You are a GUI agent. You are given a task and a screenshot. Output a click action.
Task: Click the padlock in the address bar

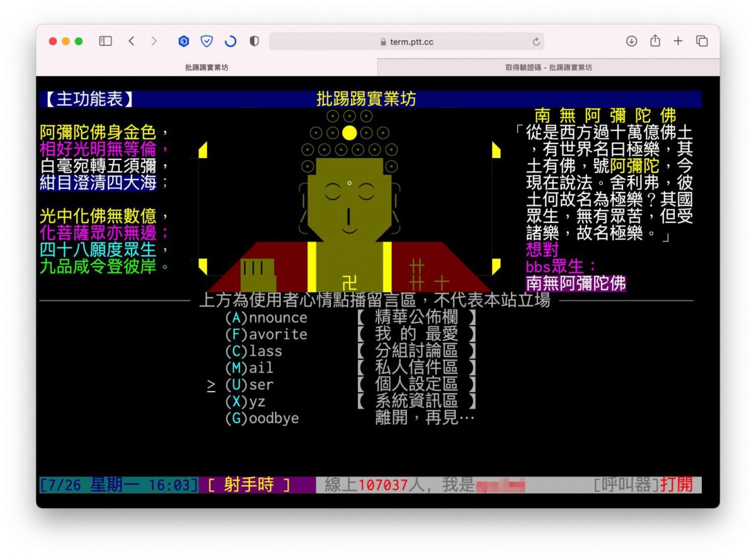[383, 42]
